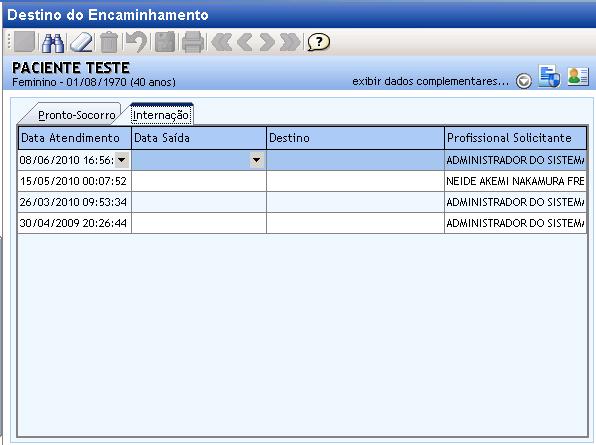Image resolution: width=596 pixels, height=445 pixels.
Task: Click the save floppy disk icon
Action: click(165, 42)
